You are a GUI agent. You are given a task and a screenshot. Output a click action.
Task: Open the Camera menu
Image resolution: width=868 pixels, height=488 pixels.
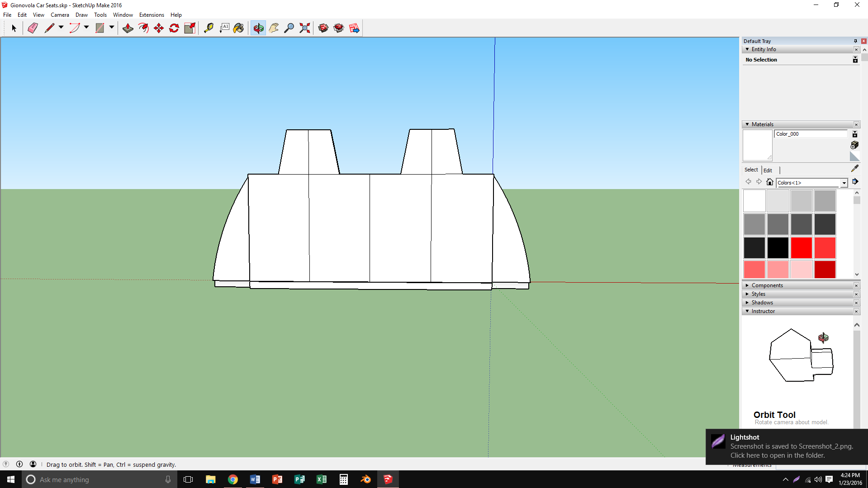(x=60, y=15)
